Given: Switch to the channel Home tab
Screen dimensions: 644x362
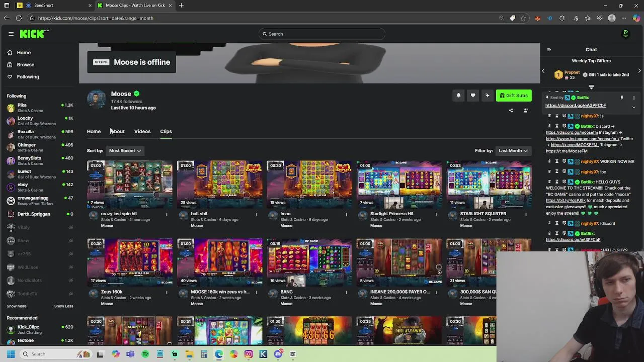Looking at the screenshot, I should point(94,131).
